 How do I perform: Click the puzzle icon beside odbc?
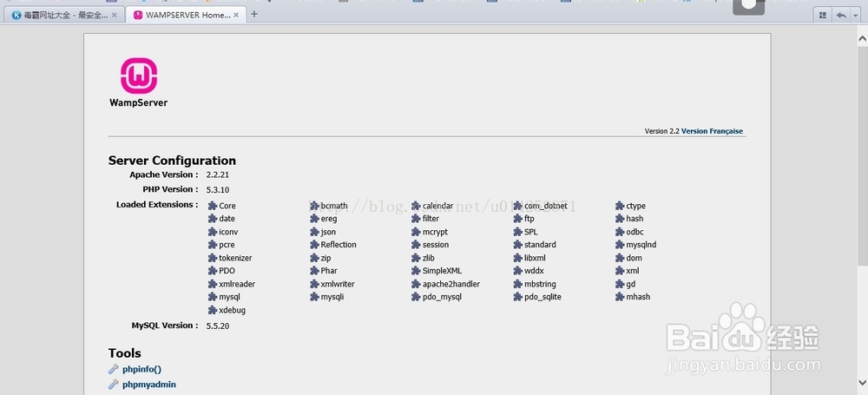pyautogui.click(x=620, y=232)
